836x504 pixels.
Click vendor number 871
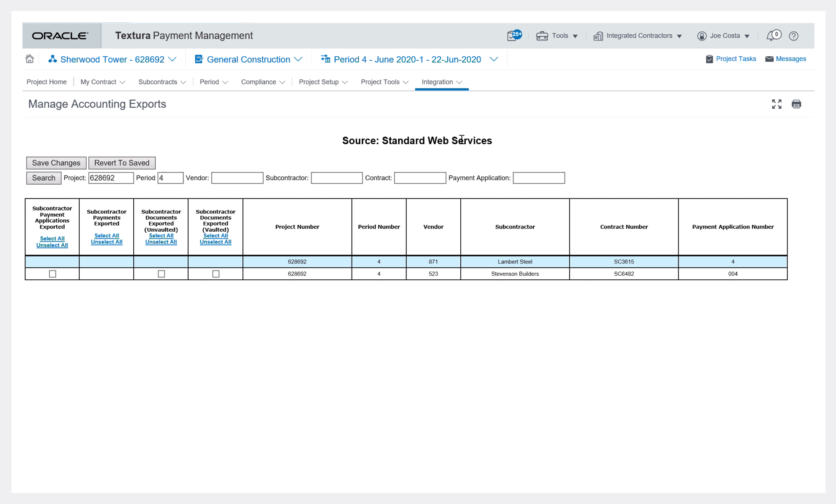pos(433,262)
